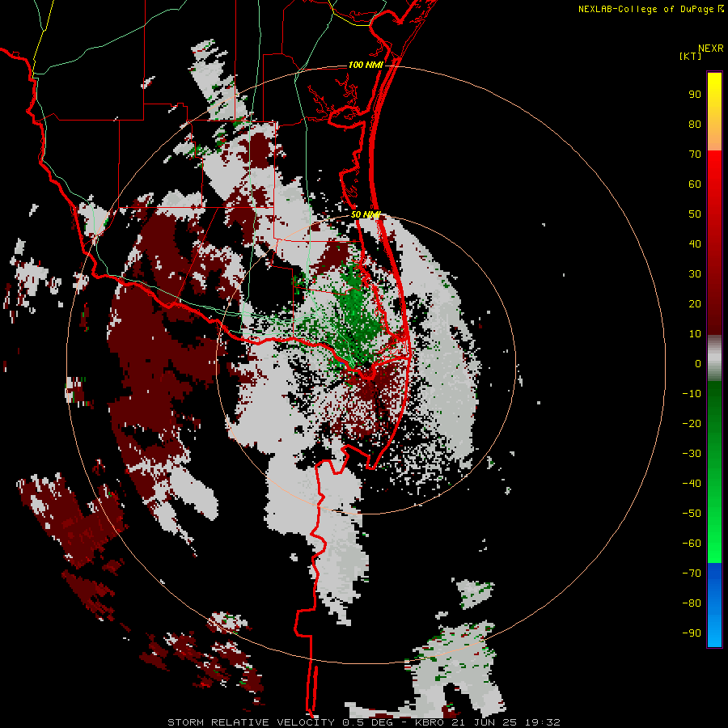Click the positive 80 scale value

tap(695, 125)
